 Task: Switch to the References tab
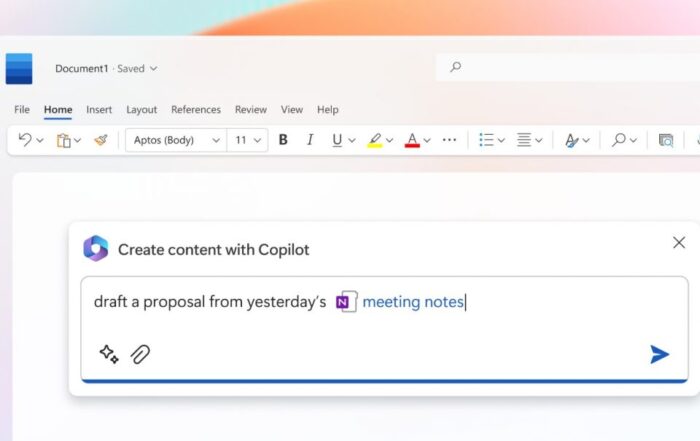coord(196,110)
